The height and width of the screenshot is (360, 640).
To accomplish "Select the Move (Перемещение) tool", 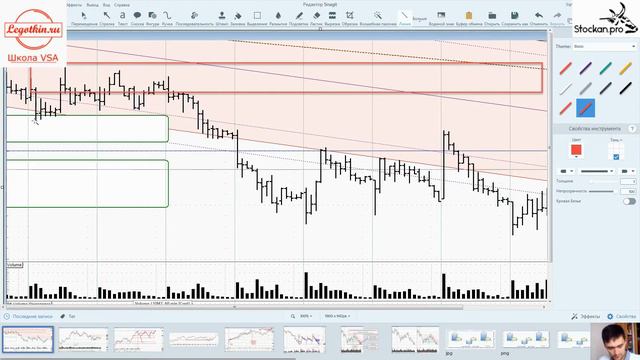I will [x=84, y=18].
